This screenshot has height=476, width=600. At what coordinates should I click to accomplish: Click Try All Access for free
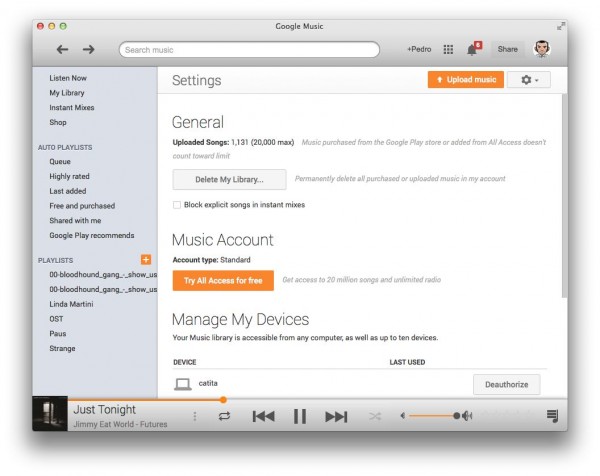pos(223,280)
